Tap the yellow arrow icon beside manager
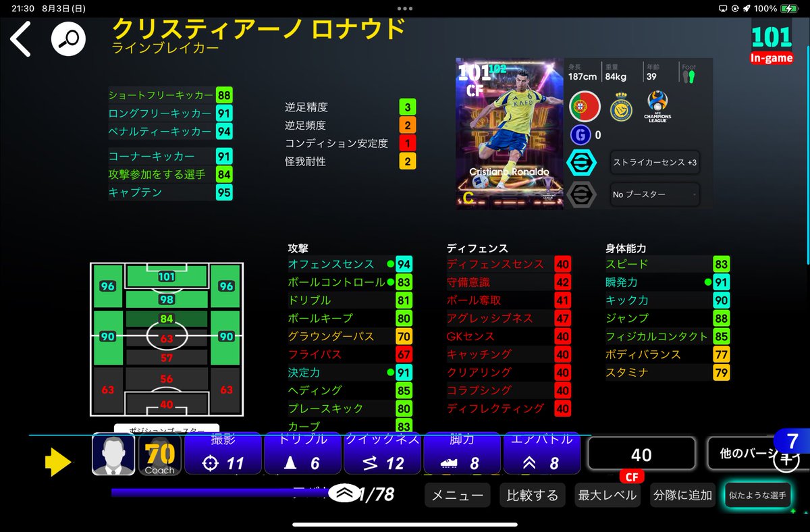Viewport: 810px width, 532px height. (x=57, y=462)
